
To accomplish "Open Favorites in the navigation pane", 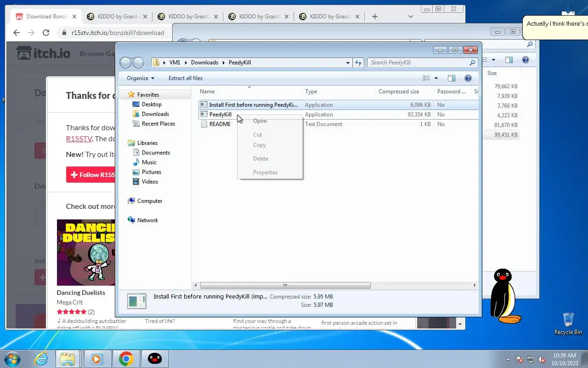I will click(148, 95).
